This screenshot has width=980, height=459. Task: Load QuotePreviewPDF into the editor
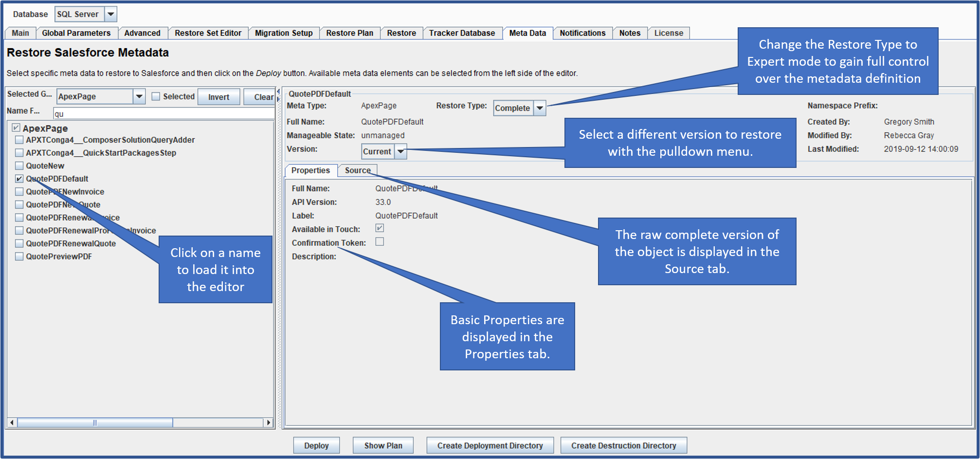[x=59, y=257]
